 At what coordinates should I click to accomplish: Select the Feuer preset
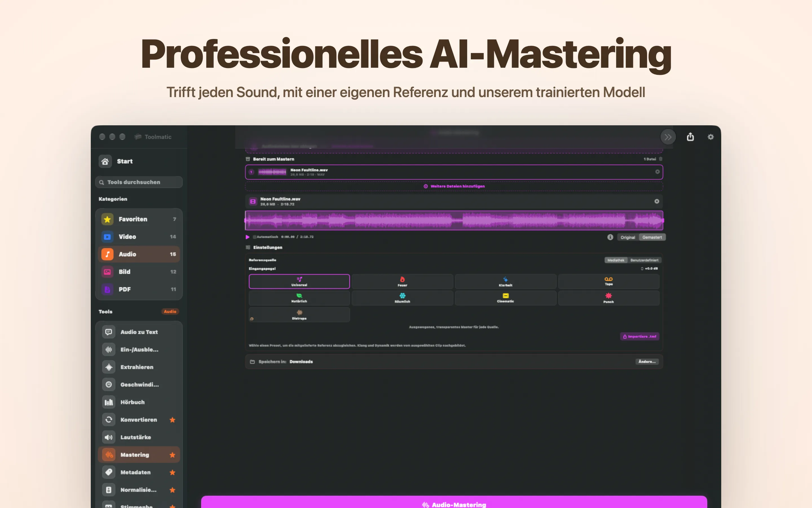point(402,282)
